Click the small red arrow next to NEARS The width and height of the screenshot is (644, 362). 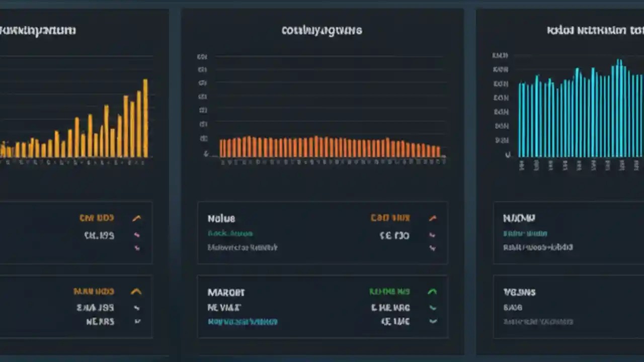click(136, 321)
